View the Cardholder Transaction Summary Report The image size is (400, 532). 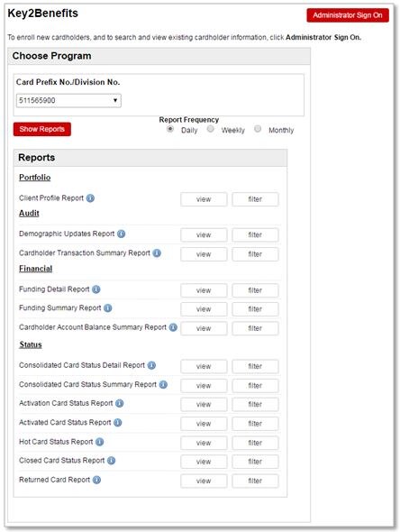tap(204, 254)
